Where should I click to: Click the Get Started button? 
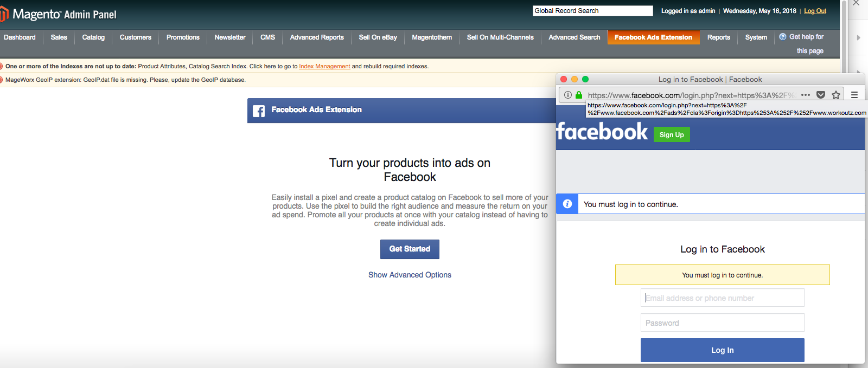tap(410, 249)
